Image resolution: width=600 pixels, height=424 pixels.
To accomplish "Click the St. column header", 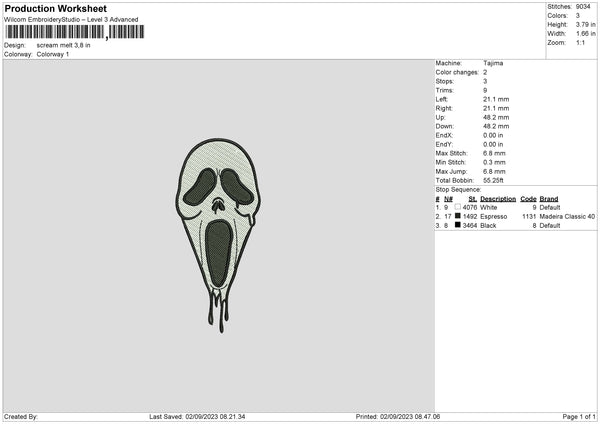I will coord(473,199).
